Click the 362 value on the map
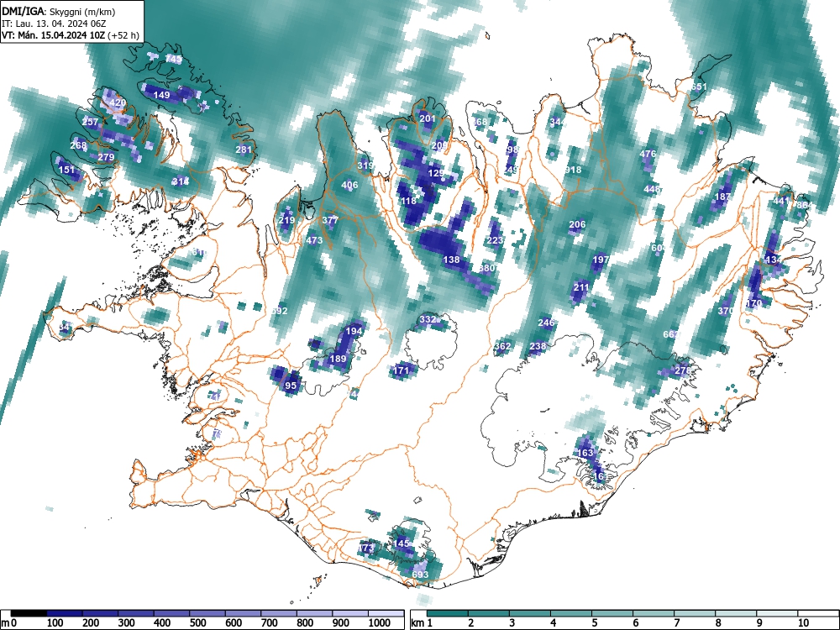The height and width of the screenshot is (630, 840). tap(502, 347)
